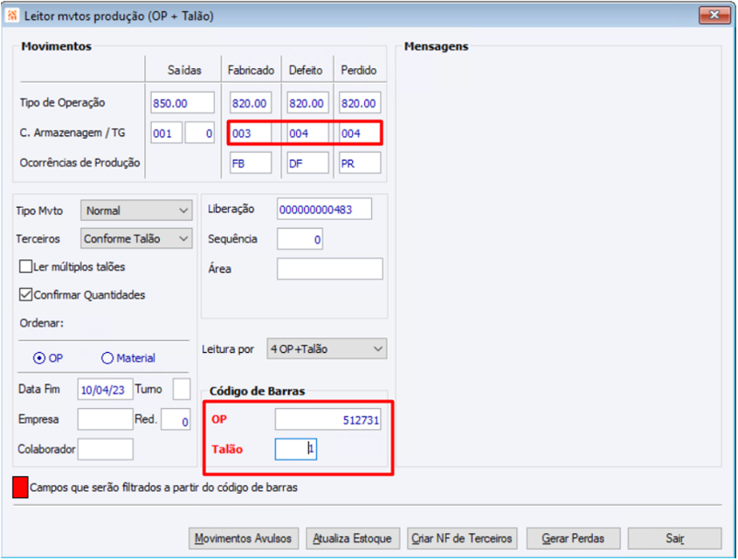Click the Ocorrências de Produção label
The width and height of the screenshot is (738, 560).
[x=80, y=163]
